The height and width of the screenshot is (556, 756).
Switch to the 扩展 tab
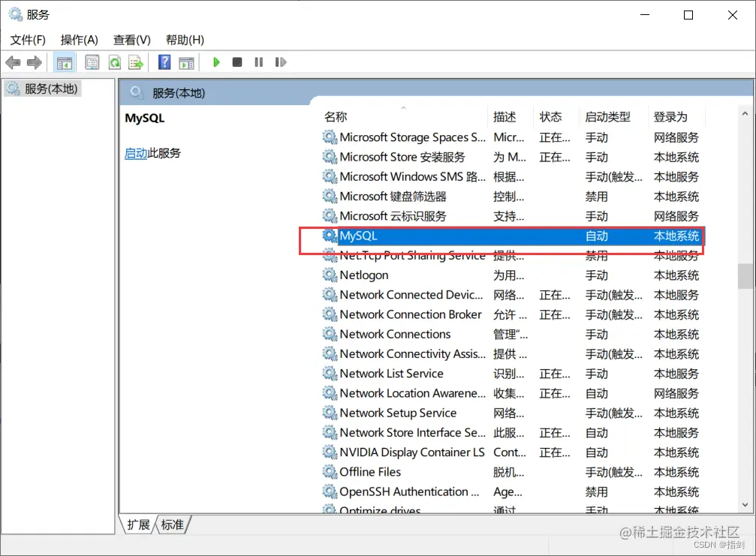pos(138,524)
